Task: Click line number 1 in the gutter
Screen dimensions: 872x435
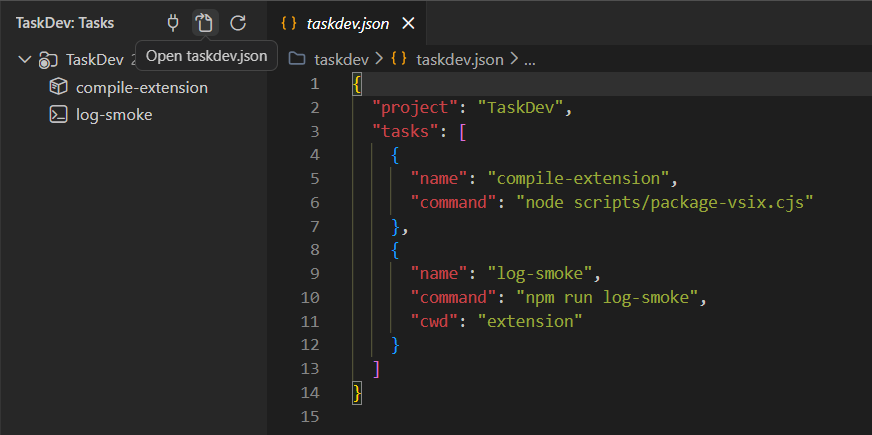Action: [x=315, y=84]
